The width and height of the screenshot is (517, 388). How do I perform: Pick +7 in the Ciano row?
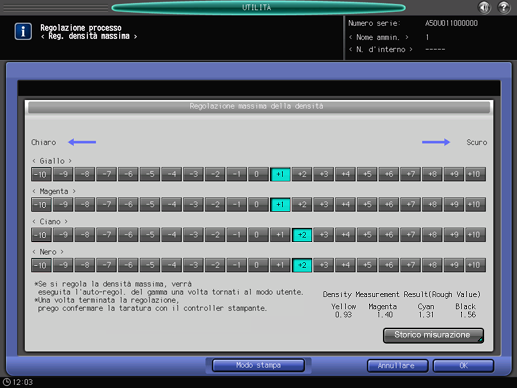click(410, 235)
